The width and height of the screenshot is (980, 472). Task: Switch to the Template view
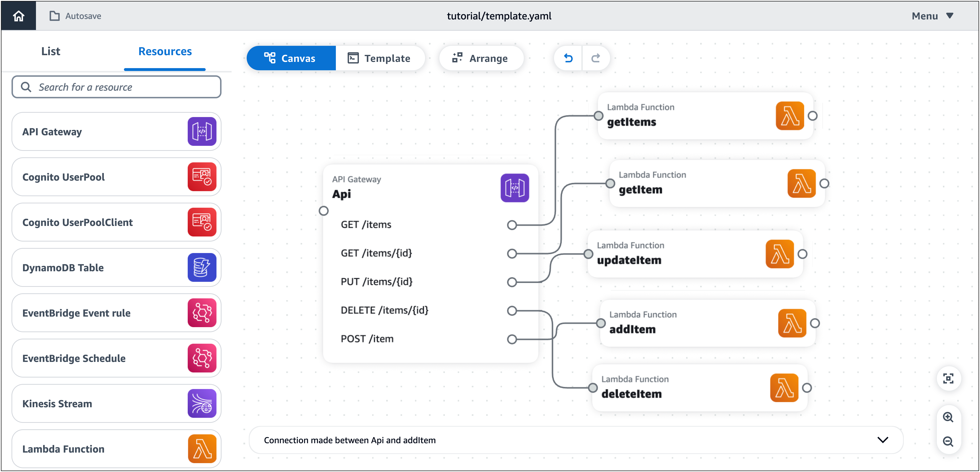point(387,58)
